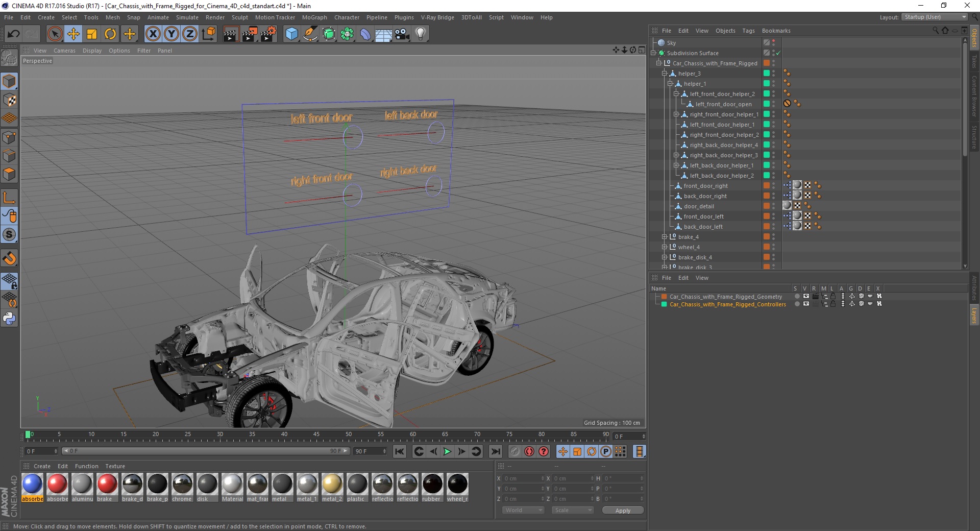
Task: Collapse helper_3 tree node
Action: coord(665,74)
